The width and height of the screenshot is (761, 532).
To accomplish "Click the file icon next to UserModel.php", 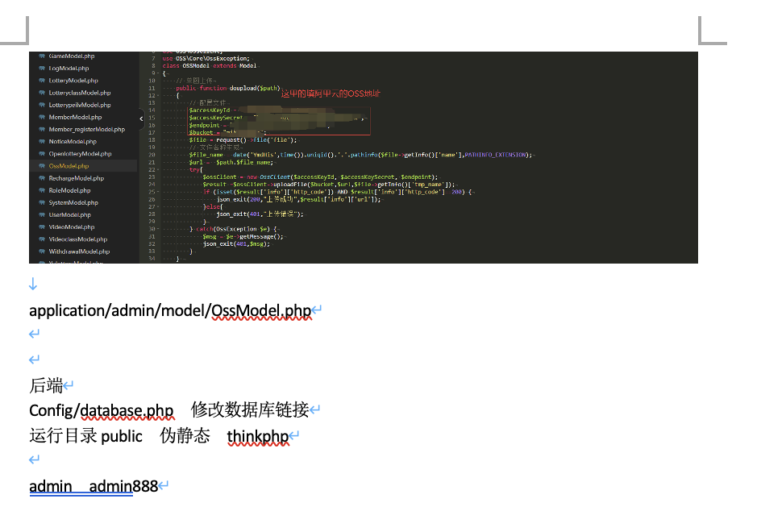I will (x=41, y=215).
